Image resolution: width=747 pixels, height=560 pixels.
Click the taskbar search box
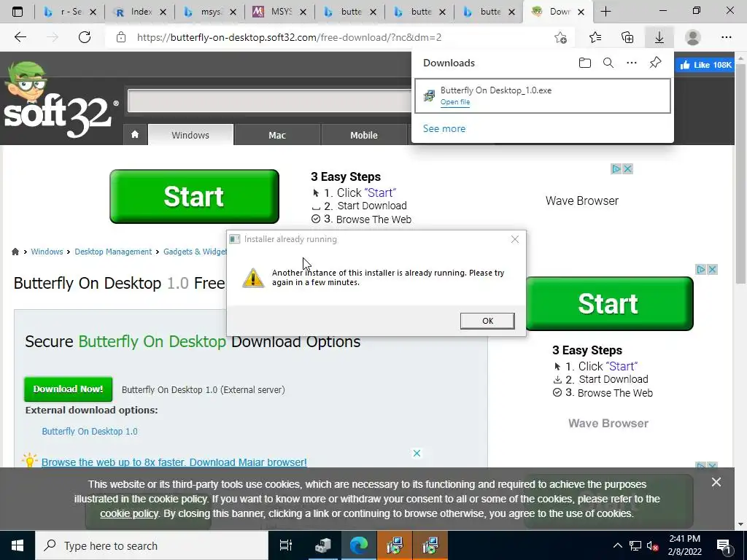pyautogui.click(x=152, y=545)
